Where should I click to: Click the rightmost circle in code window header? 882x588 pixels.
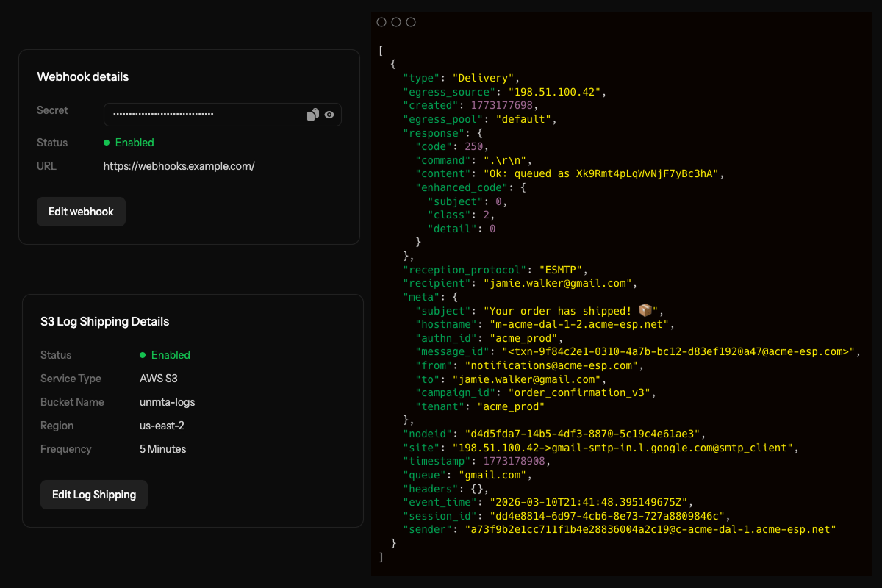click(411, 22)
